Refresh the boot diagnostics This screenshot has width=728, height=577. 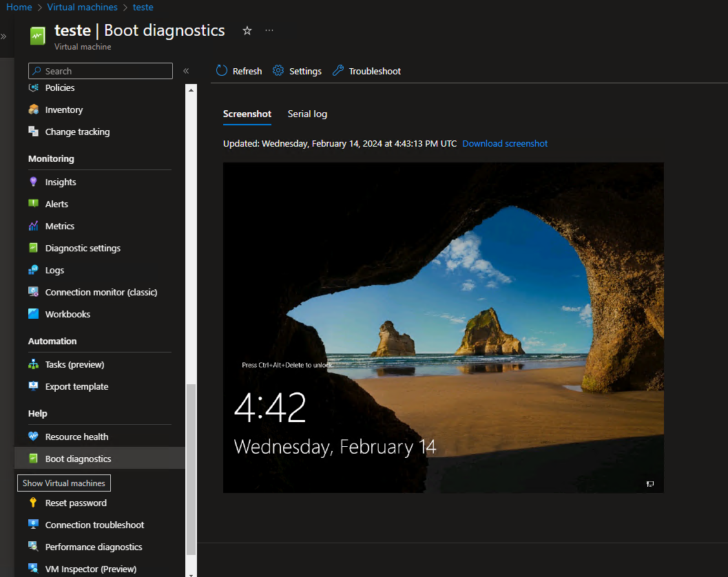pos(239,71)
